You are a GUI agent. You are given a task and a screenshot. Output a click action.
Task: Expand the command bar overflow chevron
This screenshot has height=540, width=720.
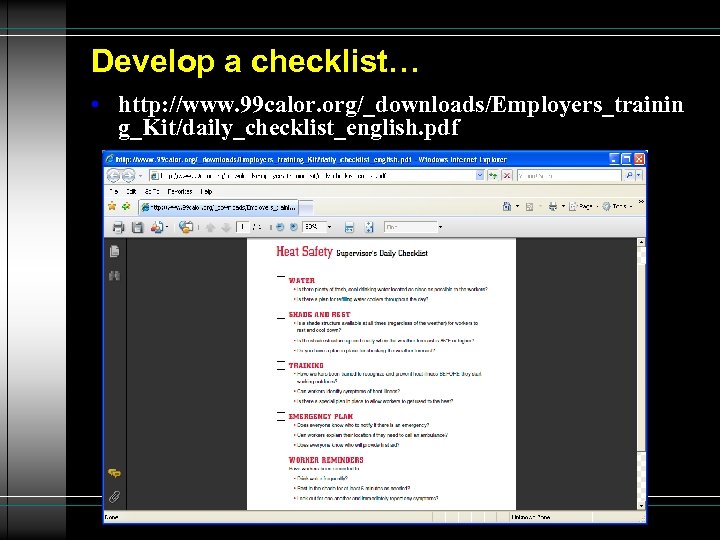coord(641,202)
